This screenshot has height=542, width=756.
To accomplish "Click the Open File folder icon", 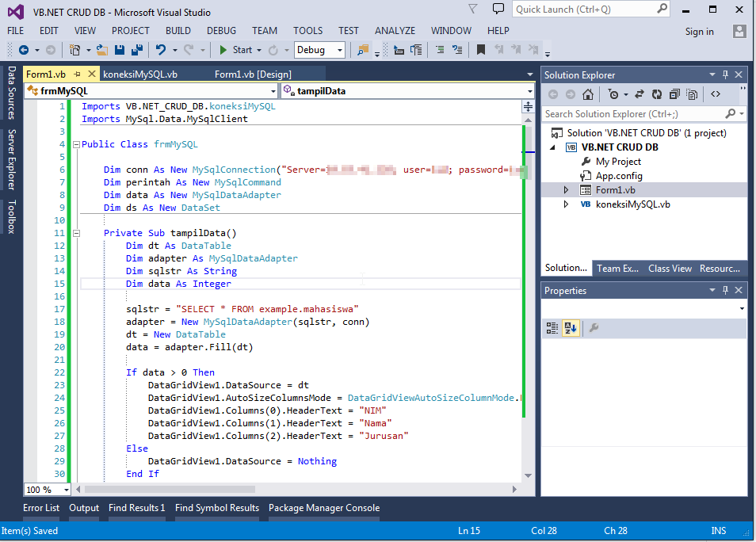I will tap(101, 50).
